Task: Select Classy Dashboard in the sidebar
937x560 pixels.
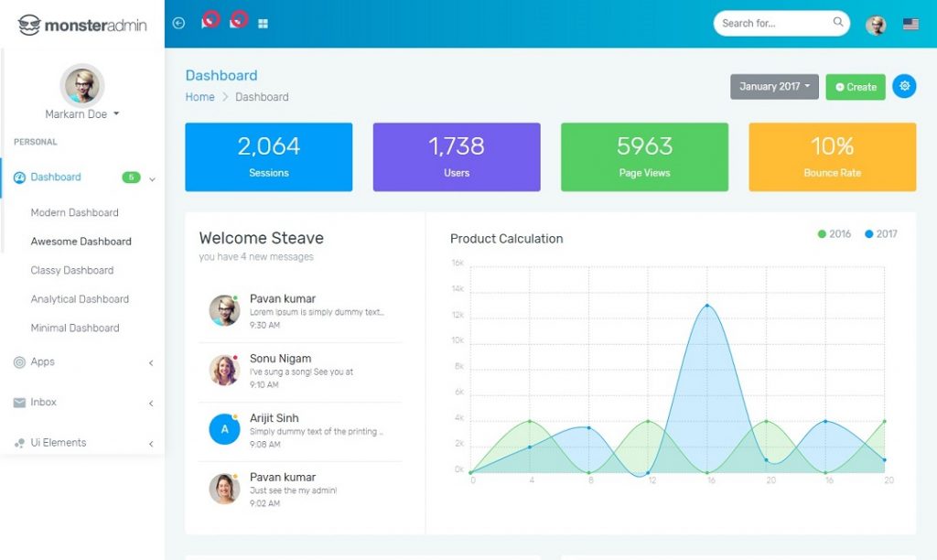Action: [71, 270]
